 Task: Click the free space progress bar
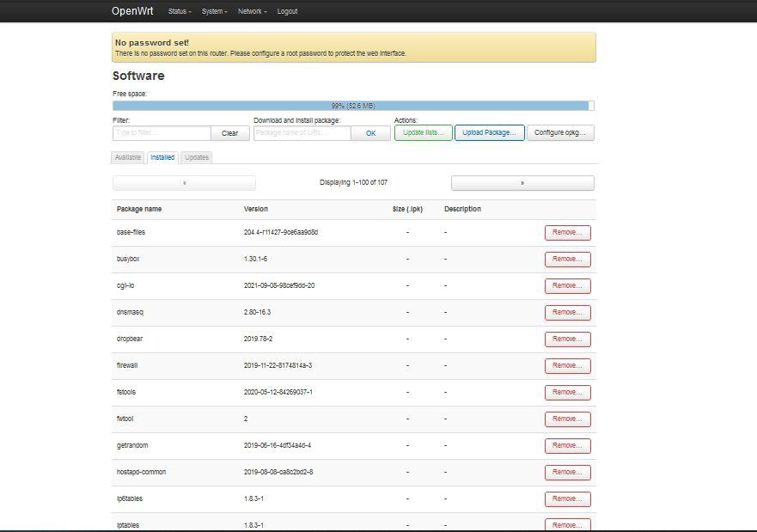coord(353,106)
